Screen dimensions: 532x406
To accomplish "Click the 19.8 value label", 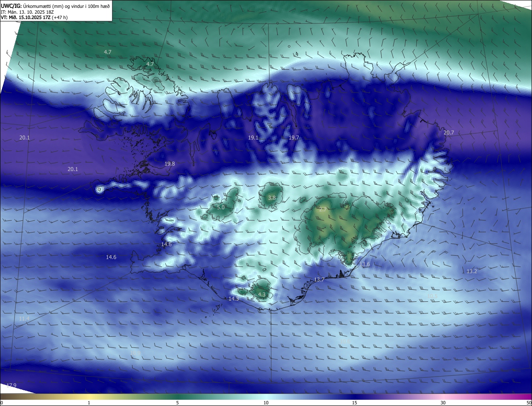I will click(x=170, y=164).
